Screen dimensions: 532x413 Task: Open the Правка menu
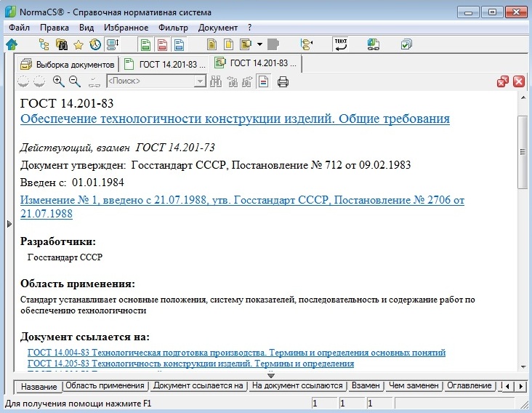55,28
